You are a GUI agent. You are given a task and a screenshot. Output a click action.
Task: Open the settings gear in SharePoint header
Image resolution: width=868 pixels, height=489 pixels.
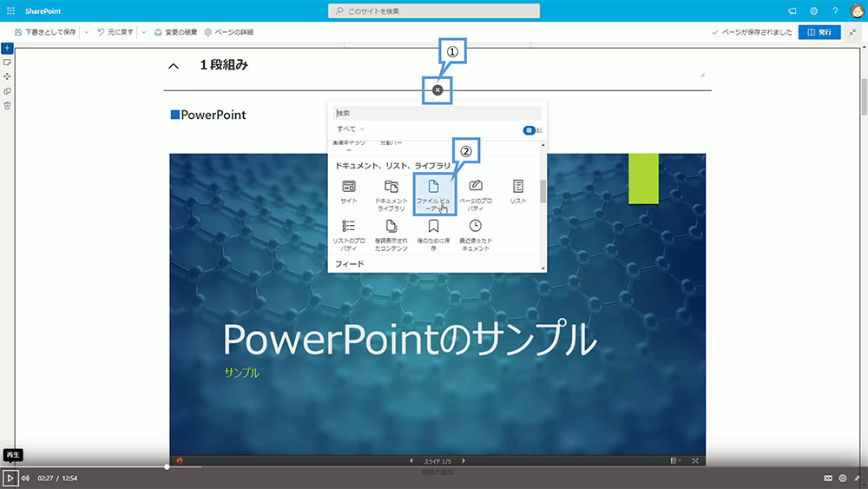(814, 10)
